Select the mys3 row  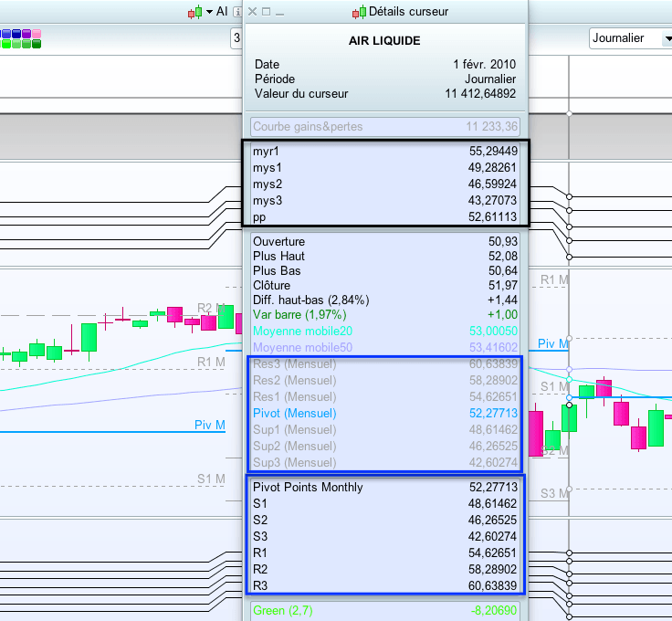point(385,200)
